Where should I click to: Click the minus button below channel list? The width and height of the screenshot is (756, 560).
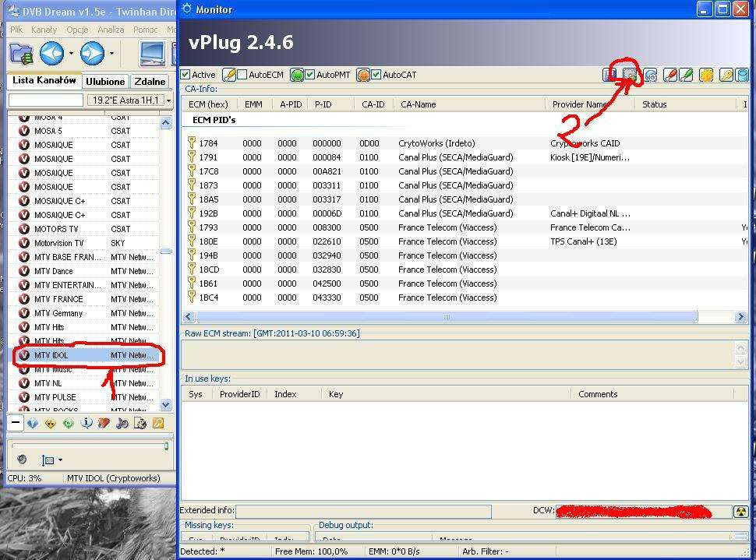pos(16,423)
